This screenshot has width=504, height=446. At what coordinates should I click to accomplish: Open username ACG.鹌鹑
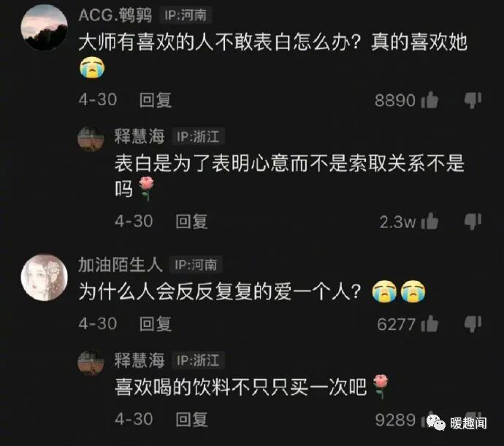pyautogui.click(x=115, y=15)
